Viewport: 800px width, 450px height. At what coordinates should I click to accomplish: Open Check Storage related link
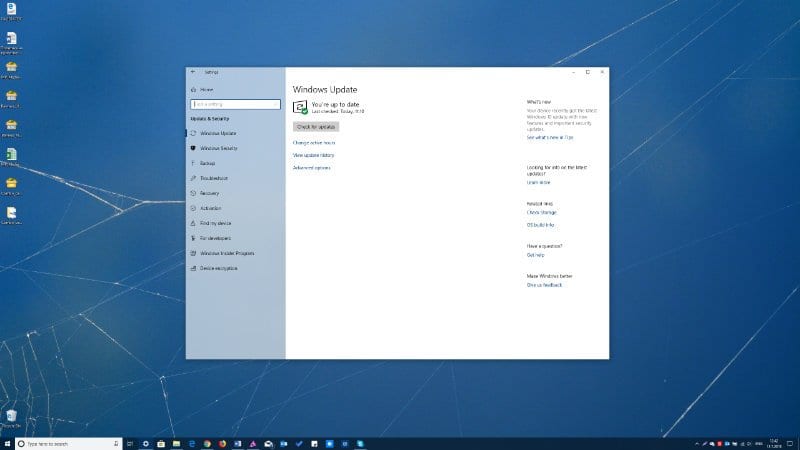[541, 212]
